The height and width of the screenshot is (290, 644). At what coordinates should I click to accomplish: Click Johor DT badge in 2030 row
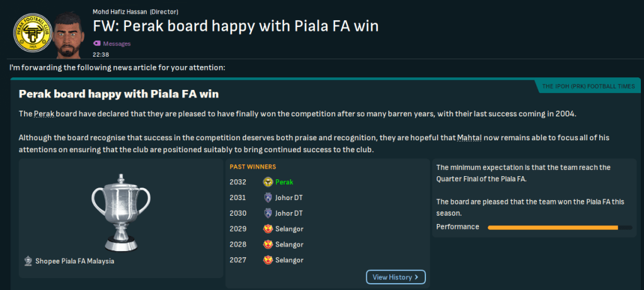click(x=268, y=213)
